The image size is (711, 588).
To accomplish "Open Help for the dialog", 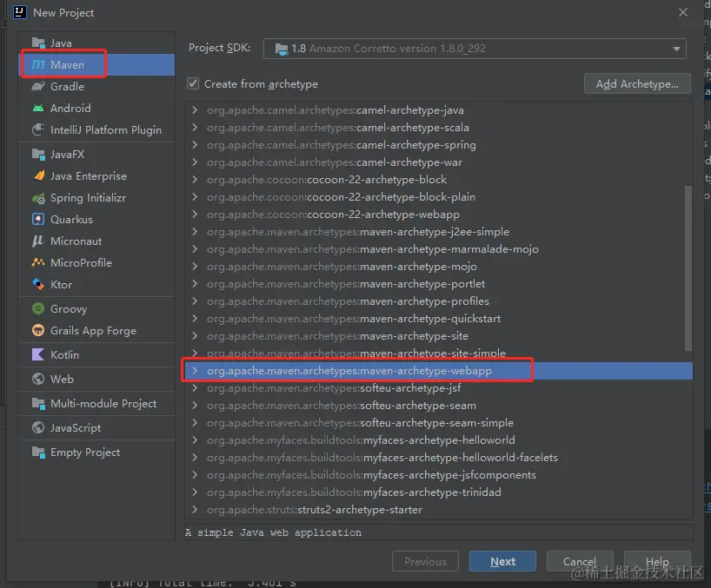I will point(657,562).
